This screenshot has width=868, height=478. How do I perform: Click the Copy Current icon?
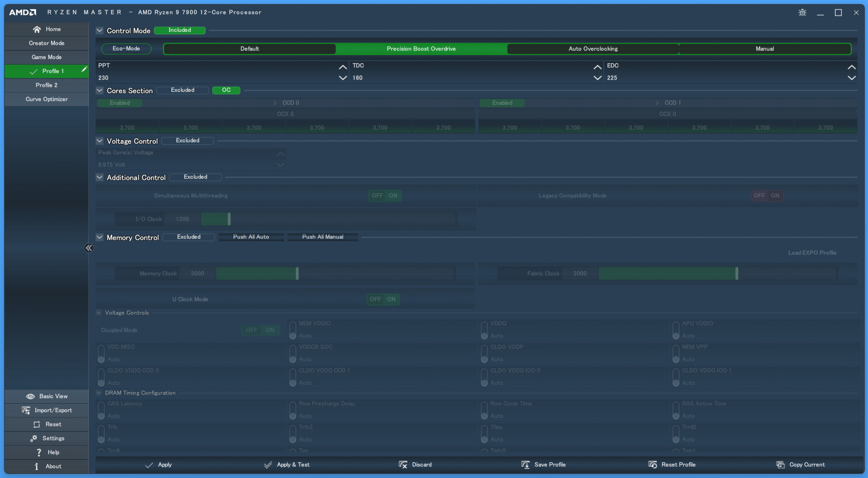780,465
